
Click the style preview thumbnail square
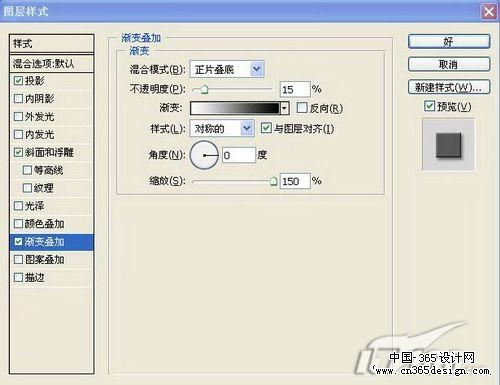(448, 145)
